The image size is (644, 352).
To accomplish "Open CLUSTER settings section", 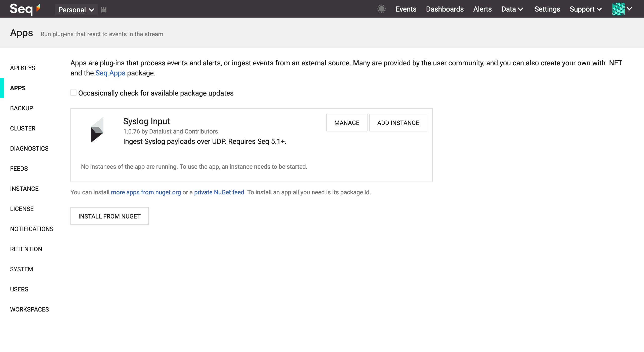I will pyautogui.click(x=23, y=128).
